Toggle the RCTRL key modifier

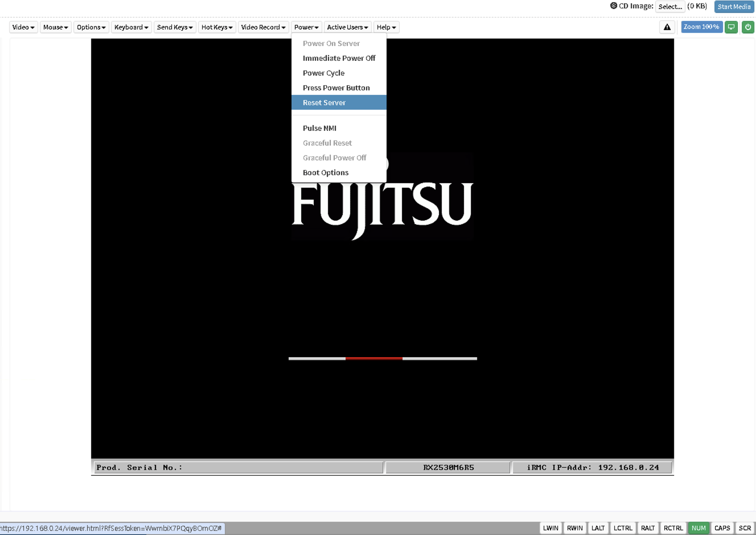tap(673, 528)
